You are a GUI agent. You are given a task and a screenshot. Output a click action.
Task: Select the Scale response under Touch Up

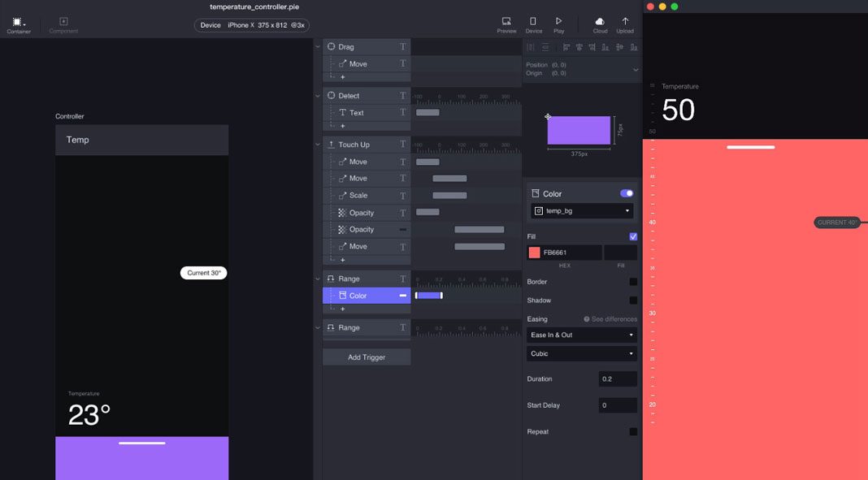[x=358, y=195]
